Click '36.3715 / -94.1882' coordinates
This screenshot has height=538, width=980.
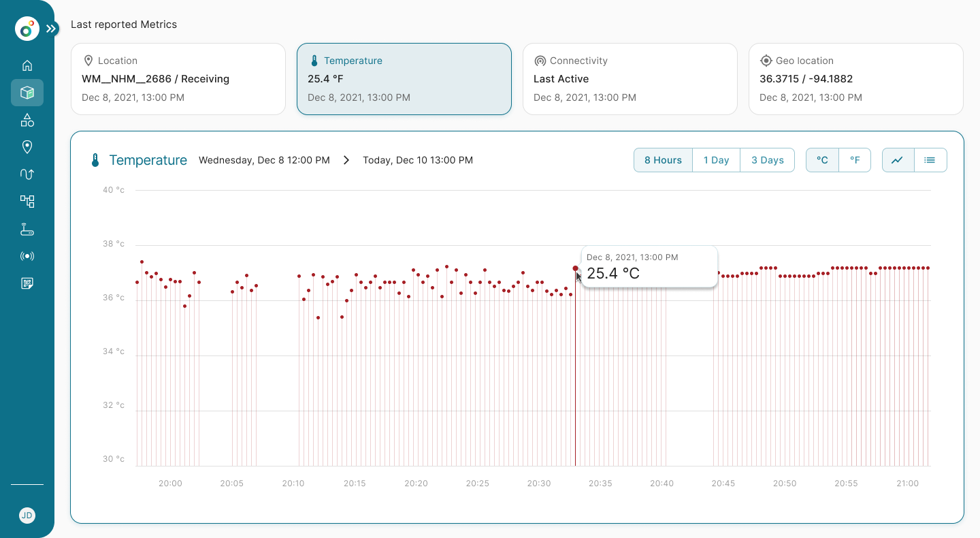pos(806,79)
